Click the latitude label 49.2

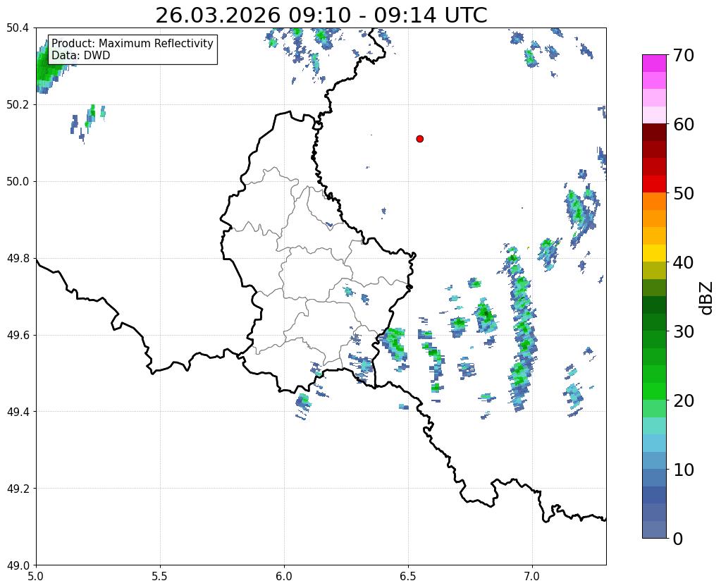tap(18, 489)
